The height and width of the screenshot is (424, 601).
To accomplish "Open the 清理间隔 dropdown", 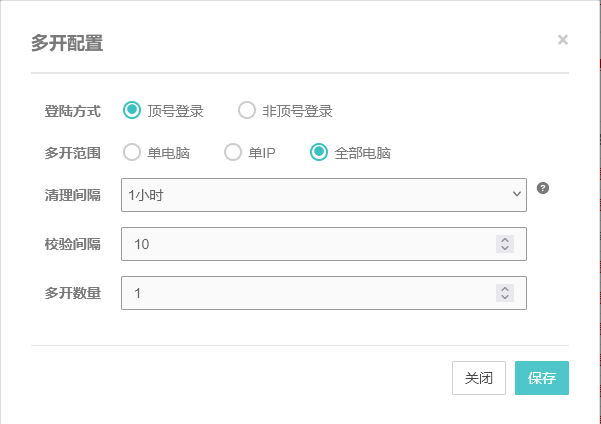I will coord(323,195).
